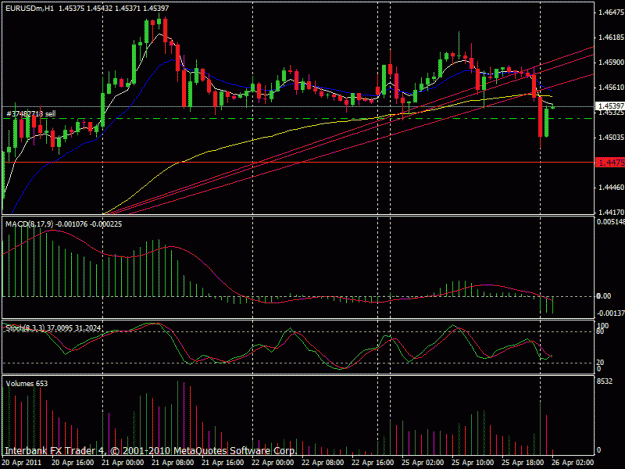Screen dimensions: 625x469
Task: Click the 26 Apr 02:00 time label
Action: tap(572, 463)
